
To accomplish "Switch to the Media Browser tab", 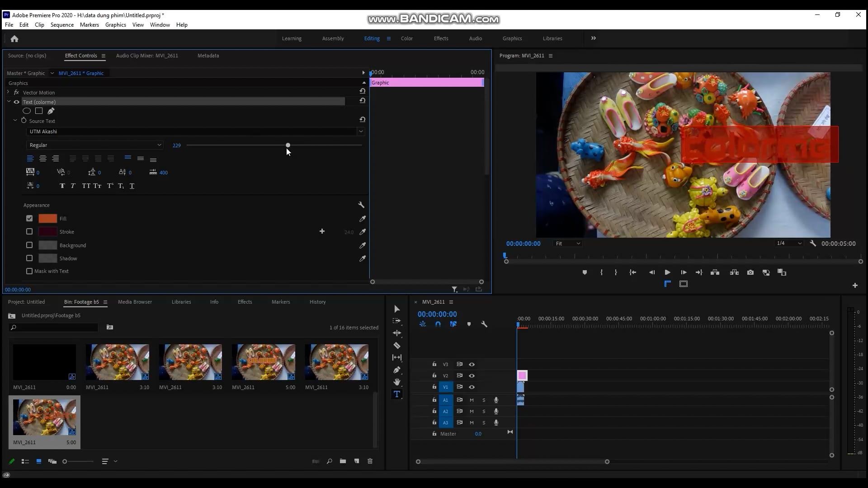I will pyautogui.click(x=135, y=302).
